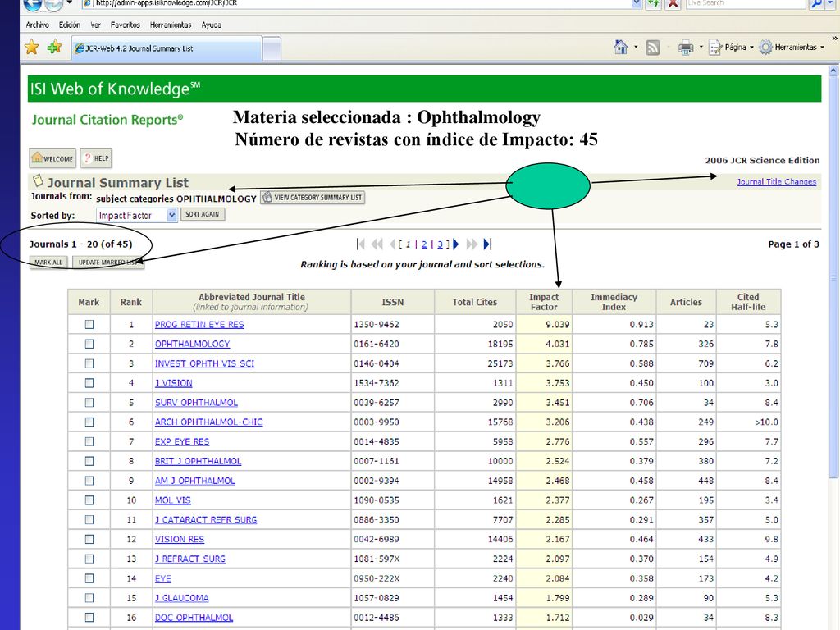Click the HELP button
Viewport: 840px width, 630px height.
pos(96,158)
